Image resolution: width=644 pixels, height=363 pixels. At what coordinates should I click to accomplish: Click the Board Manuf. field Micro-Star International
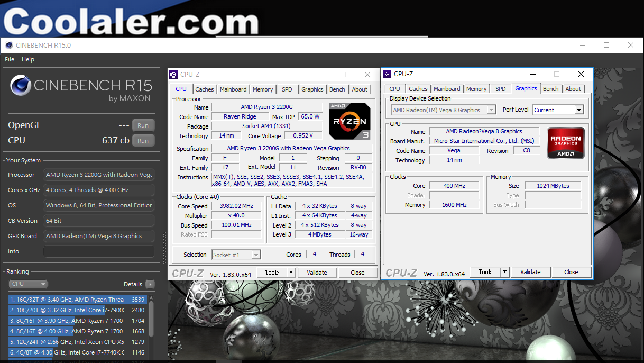484,141
